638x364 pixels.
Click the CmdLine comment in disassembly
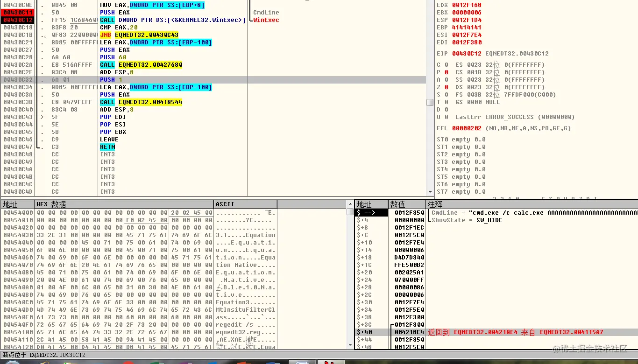pyautogui.click(x=266, y=13)
